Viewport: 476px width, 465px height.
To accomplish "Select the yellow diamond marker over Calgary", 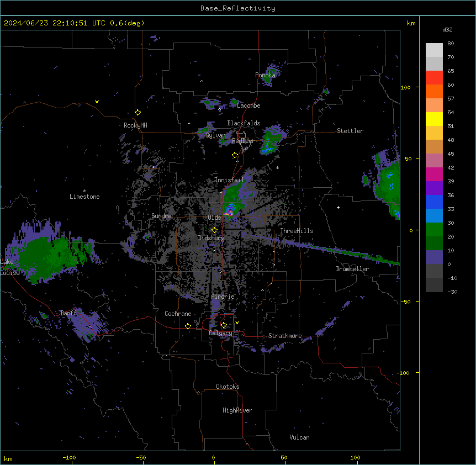I will (x=224, y=325).
